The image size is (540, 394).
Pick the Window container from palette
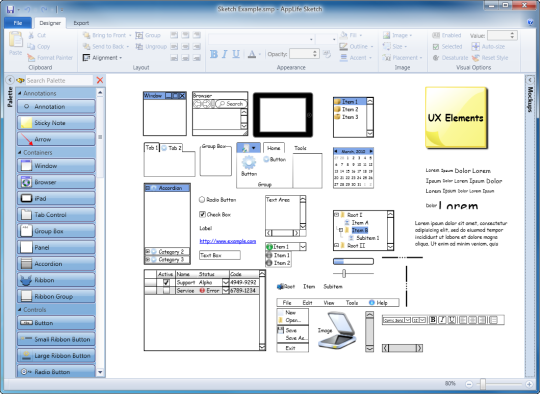point(56,166)
